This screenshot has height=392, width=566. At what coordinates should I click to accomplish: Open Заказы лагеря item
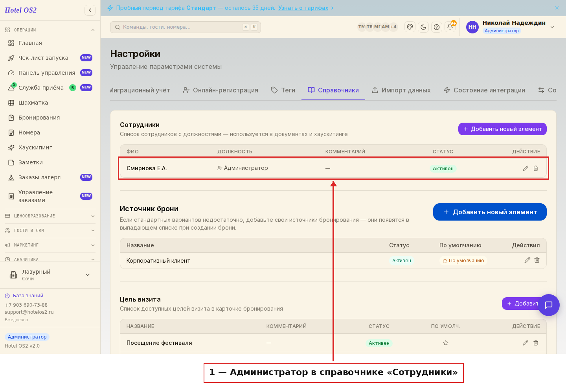coord(50,177)
